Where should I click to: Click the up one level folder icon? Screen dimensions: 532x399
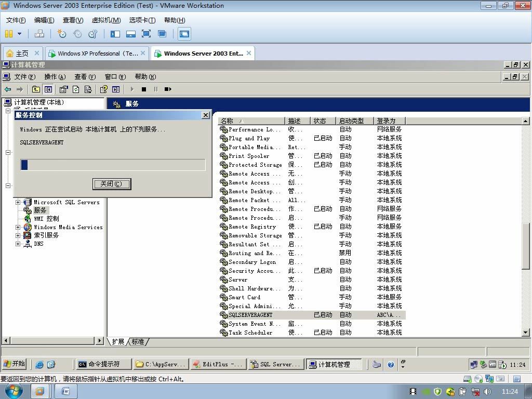click(x=36, y=89)
